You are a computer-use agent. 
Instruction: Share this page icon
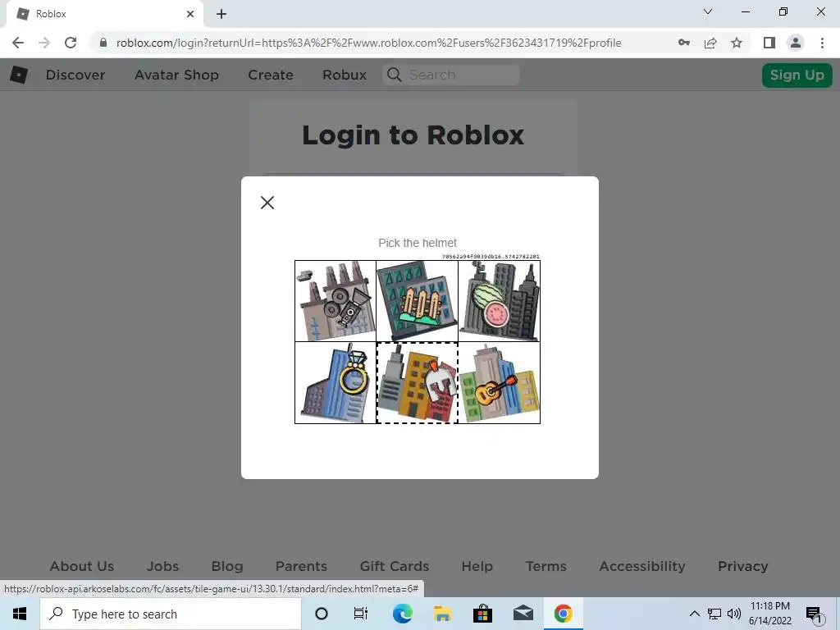[710, 43]
